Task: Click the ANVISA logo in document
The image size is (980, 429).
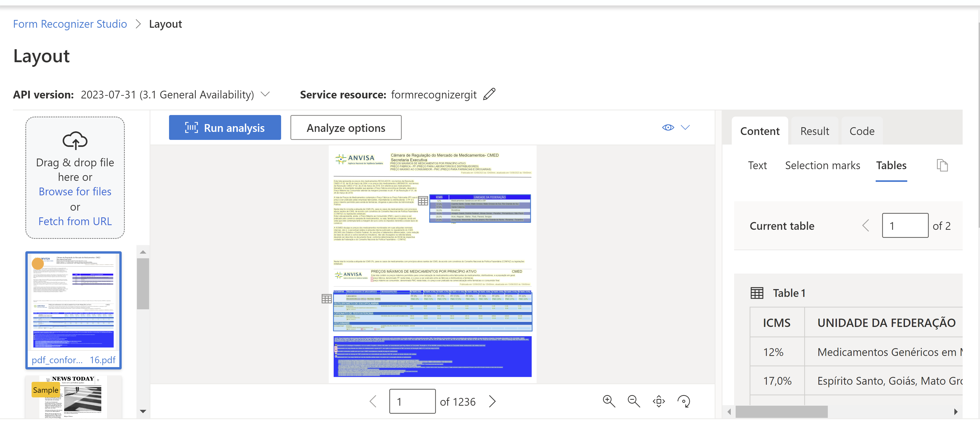Action: (x=359, y=159)
